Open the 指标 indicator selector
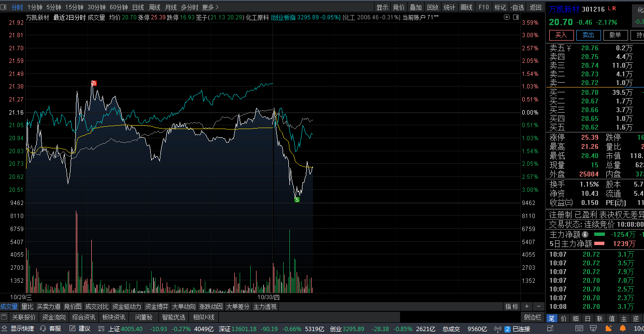The height and width of the screenshot is (334, 644). pyautogui.click(x=512, y=306)
